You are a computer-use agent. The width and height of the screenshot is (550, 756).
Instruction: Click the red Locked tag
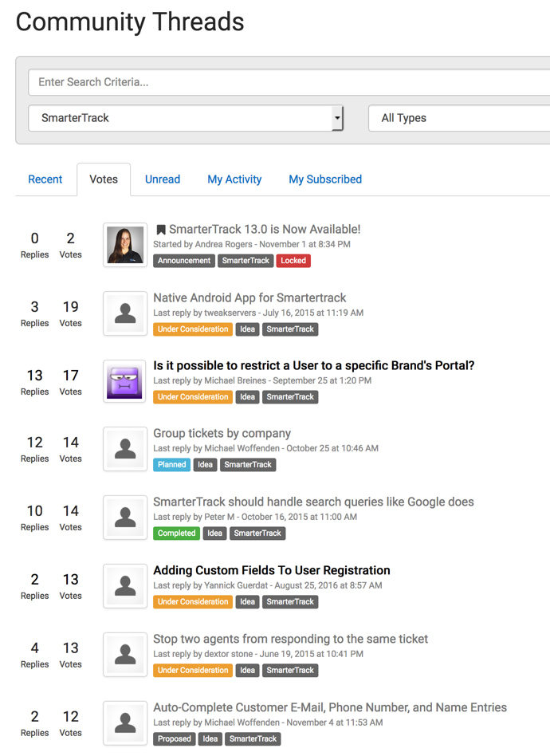click(x=293, y=261)
